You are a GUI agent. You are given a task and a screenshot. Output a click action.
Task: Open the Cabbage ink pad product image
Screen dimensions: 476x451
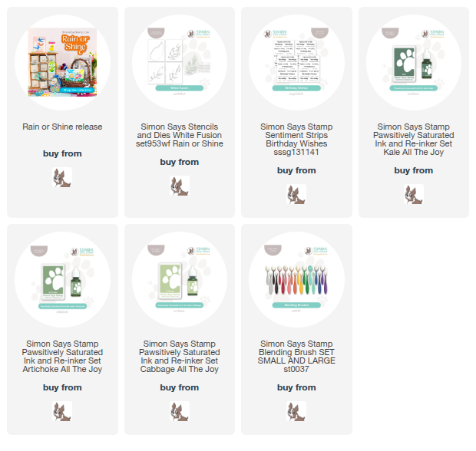180,280
